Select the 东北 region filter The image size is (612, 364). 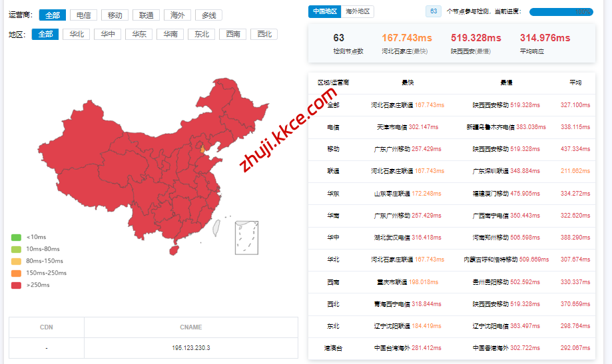click(x=201, y=34)
